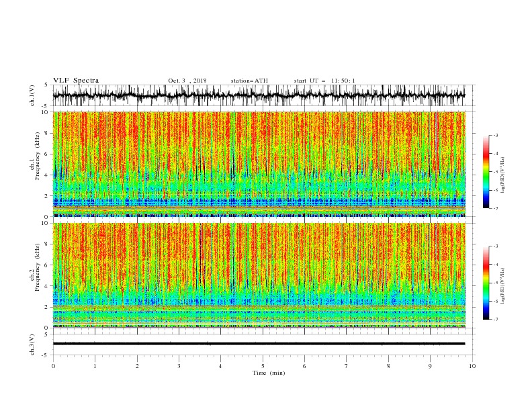This screenshot has height=411, width=532.
Task: Select the "Oct. 3 , 2018" date text
Action: coord(187,81)
